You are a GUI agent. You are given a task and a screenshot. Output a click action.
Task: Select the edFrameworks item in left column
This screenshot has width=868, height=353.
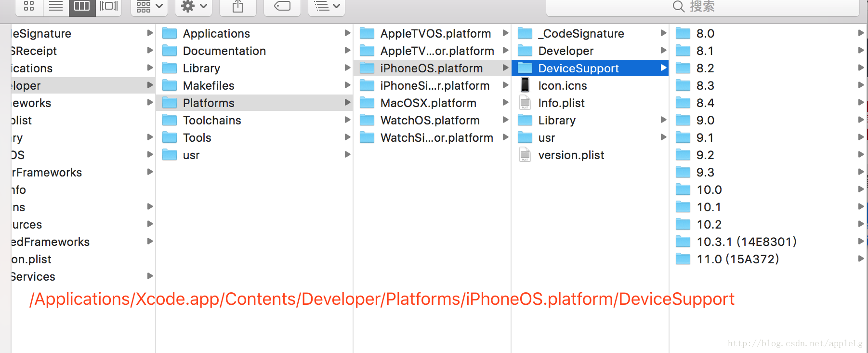click(x=83, y=242)
